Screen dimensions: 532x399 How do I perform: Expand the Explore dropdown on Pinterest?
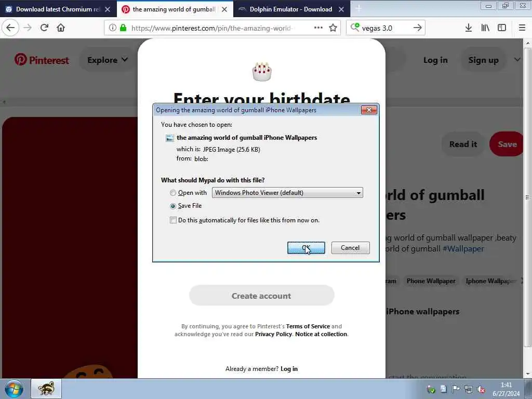107,60
